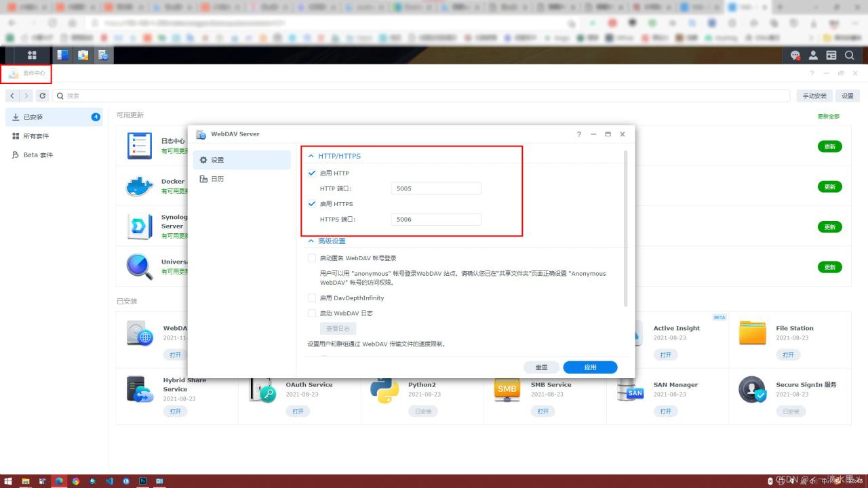Click the File Station folder icon
Screen dimensions: 868x488
(752, 333)
